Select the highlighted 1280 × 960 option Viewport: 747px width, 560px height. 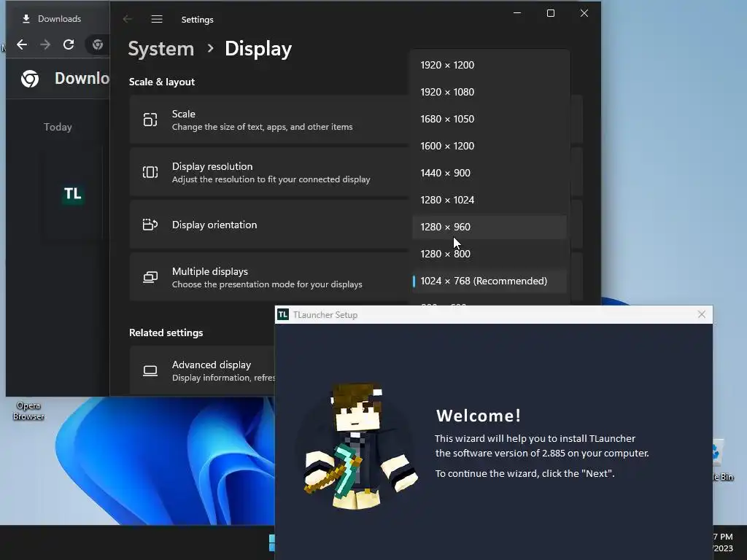[x=489, y=227]
